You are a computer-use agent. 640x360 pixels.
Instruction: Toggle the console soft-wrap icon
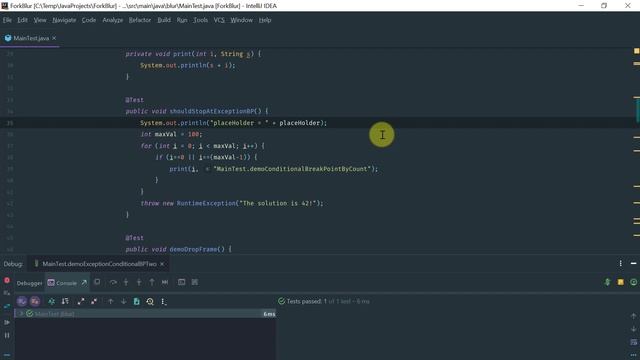(633, 342)
